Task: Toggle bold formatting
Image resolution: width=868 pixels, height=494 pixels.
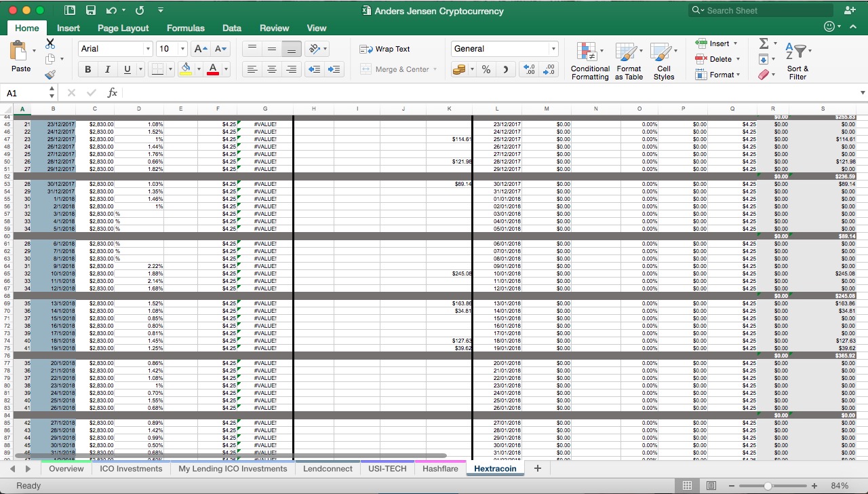Action: coord(87,69)
